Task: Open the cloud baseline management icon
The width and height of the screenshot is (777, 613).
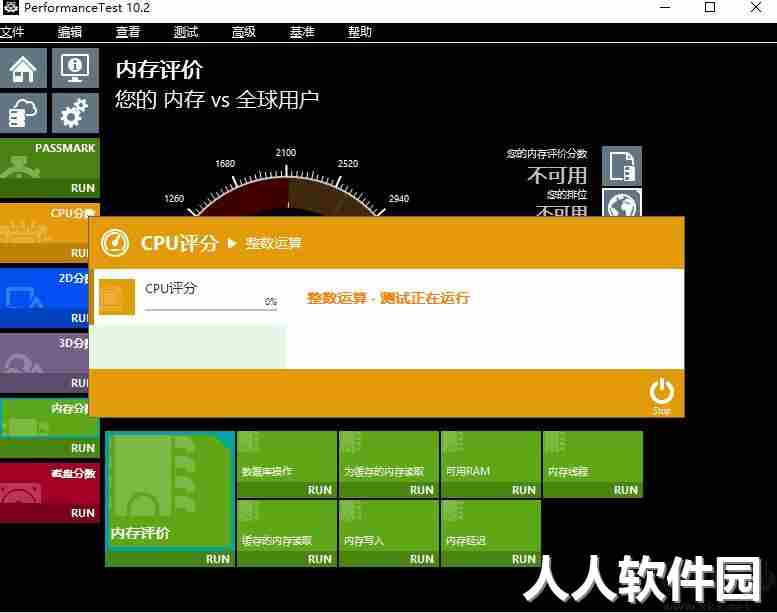Action: pos(23,113)
